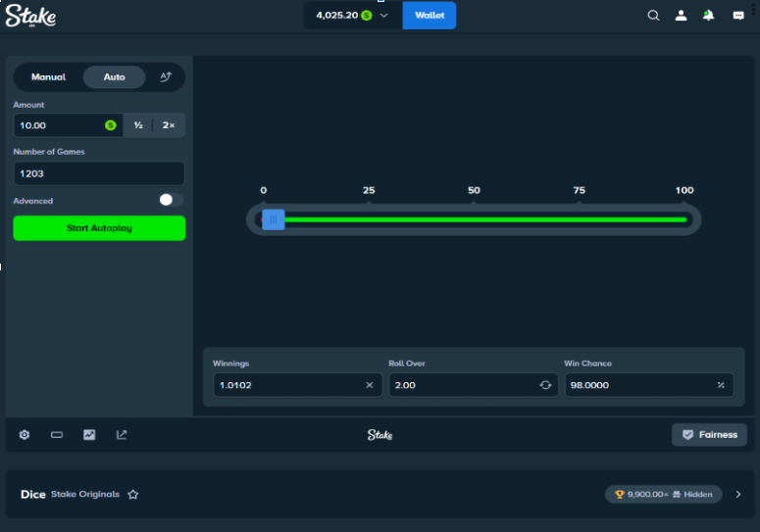Open game settings gear icon

click(25, 435)
